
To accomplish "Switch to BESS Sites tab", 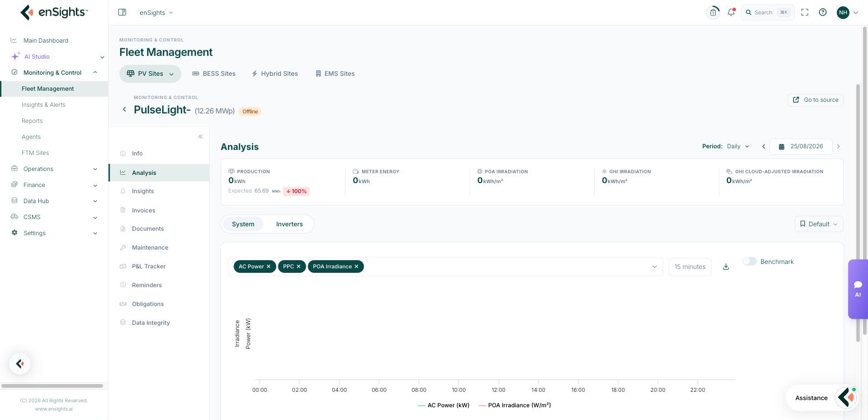I will click(214, 74).
